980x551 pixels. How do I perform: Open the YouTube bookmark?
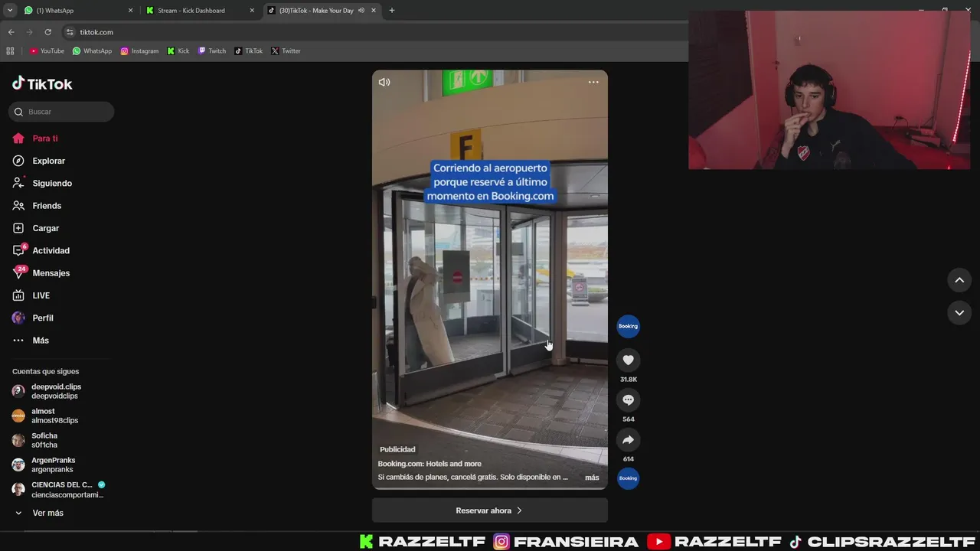point(47,51)
